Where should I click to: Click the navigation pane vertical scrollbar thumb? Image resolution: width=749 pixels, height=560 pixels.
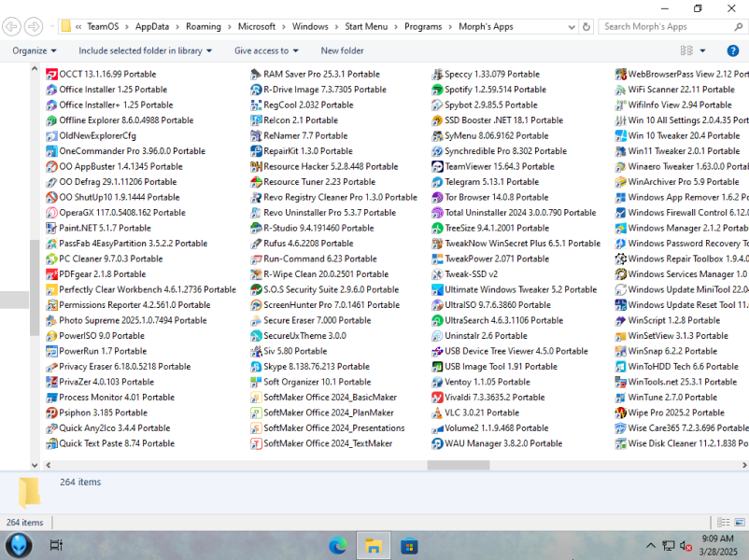coord(34,287)
